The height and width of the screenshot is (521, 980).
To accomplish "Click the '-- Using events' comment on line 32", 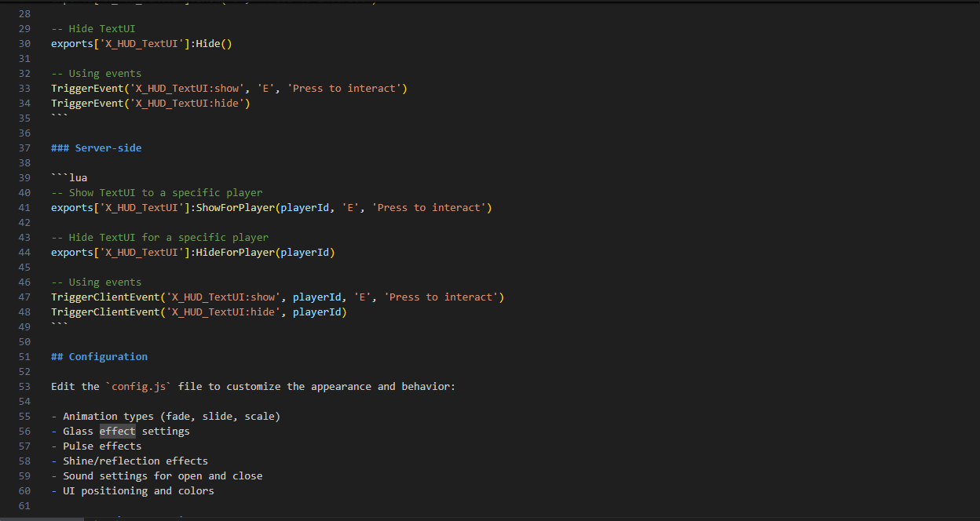I will [97, 73].
